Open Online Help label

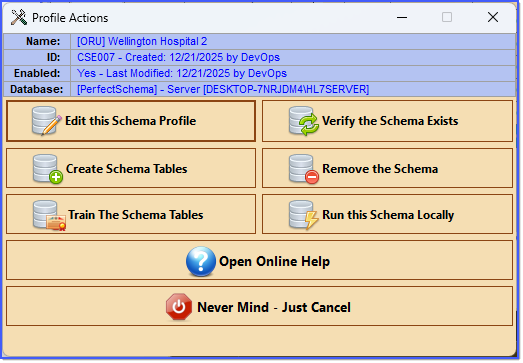coord(275,261)
